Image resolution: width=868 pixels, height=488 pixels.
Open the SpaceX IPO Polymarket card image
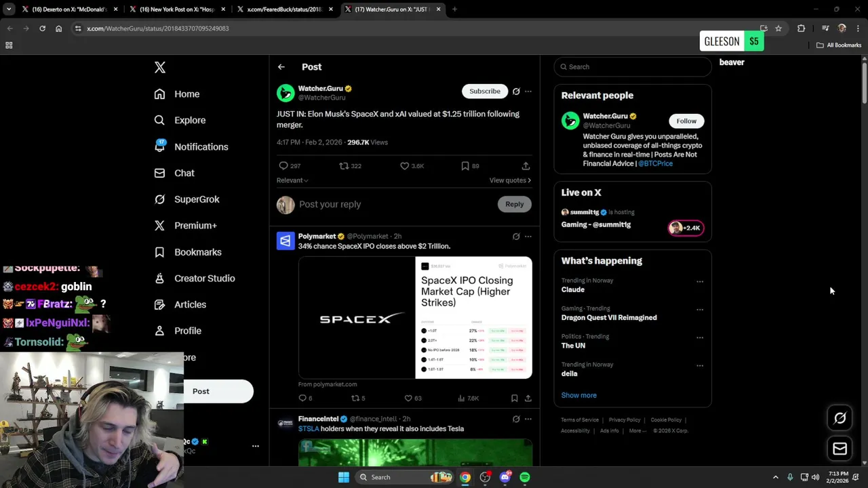click(x=415, y=317)
